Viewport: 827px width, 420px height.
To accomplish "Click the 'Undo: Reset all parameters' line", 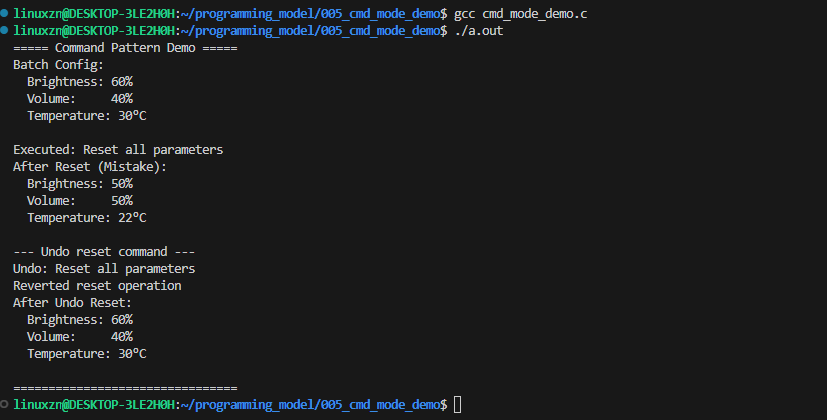I will [x=104, y=269].
